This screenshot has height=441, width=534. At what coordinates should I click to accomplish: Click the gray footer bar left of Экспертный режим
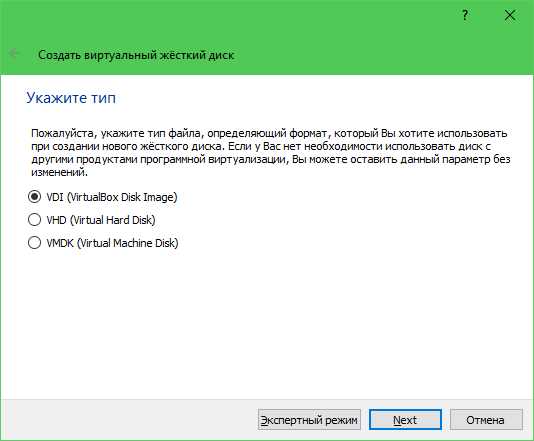click(x=129, y=420)
